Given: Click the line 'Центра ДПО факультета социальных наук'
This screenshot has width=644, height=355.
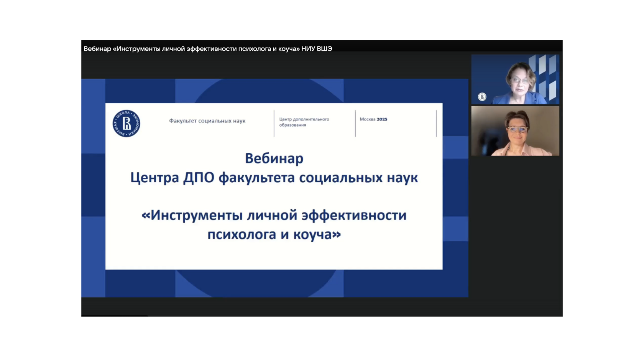Looking at the screenshot, I should point(274,178).
